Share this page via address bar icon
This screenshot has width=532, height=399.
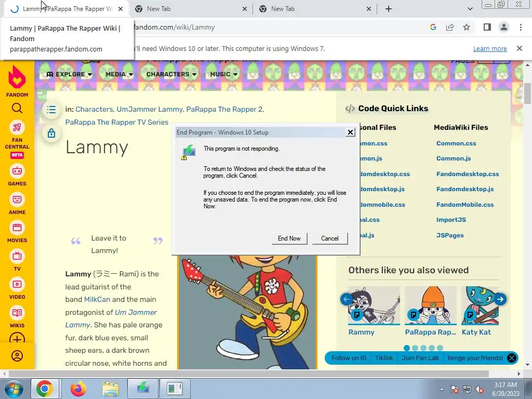coord(450,27)
